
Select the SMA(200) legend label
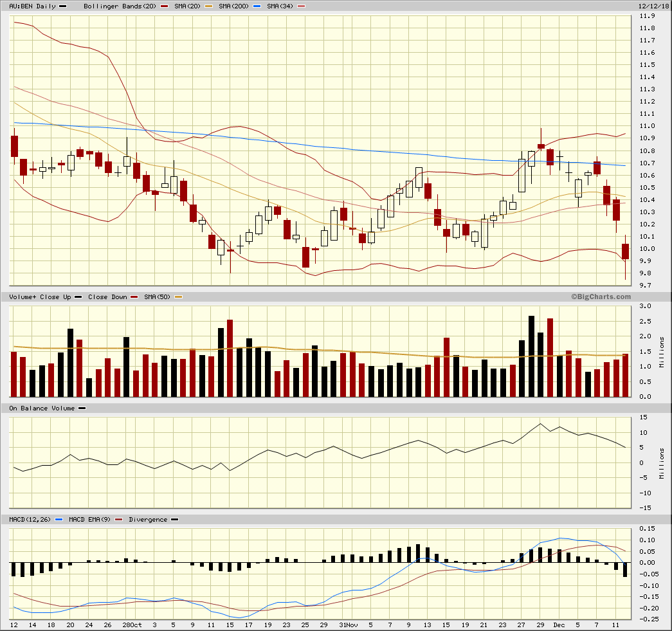[x=233, y=6]
